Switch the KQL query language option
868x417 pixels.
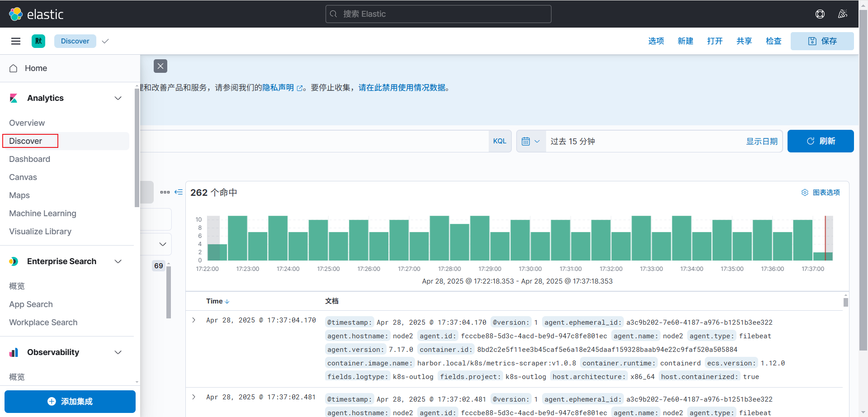500,141
